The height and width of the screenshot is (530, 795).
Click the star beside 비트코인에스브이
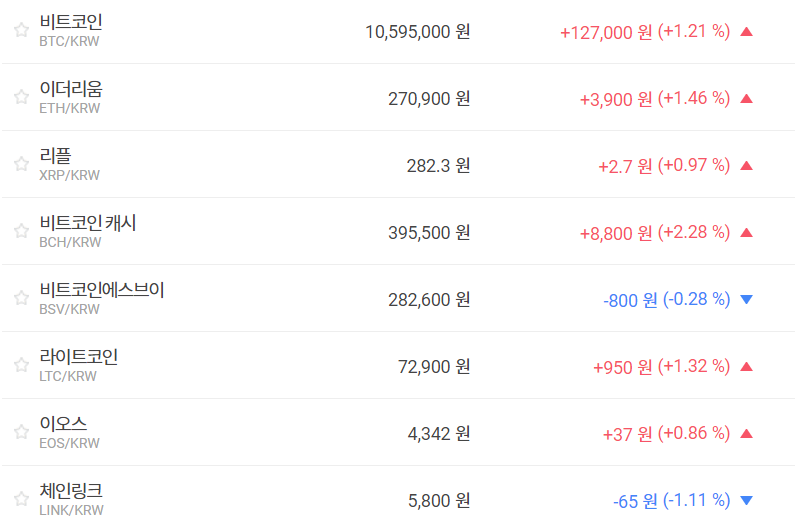[21, 298]
